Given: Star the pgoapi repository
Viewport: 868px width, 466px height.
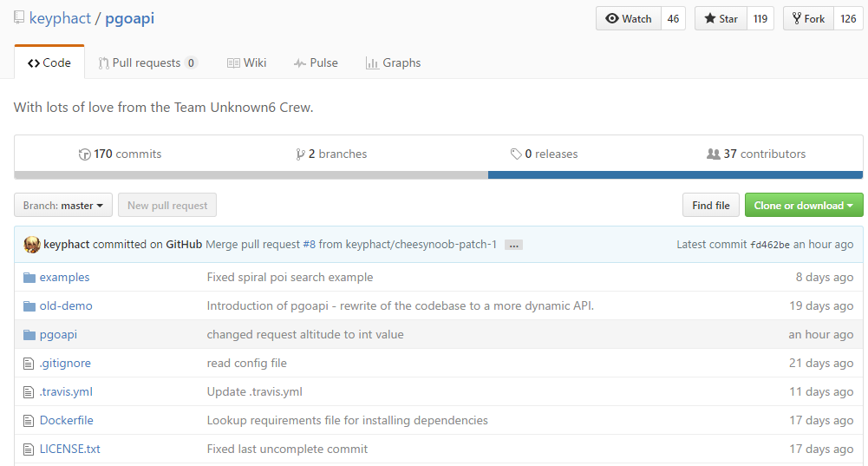Looking at the screenshot, I should pyautogui.click(x=721, y=19).
